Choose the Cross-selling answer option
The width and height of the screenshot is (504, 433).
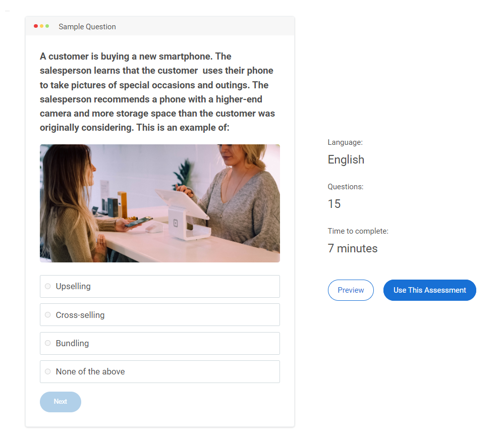pyautogui.click(x=48, y=315)
